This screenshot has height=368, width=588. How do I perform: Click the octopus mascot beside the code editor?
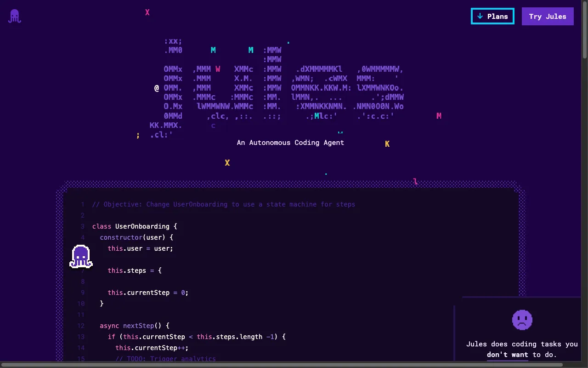pyautogui.click(x=81, y=257)
